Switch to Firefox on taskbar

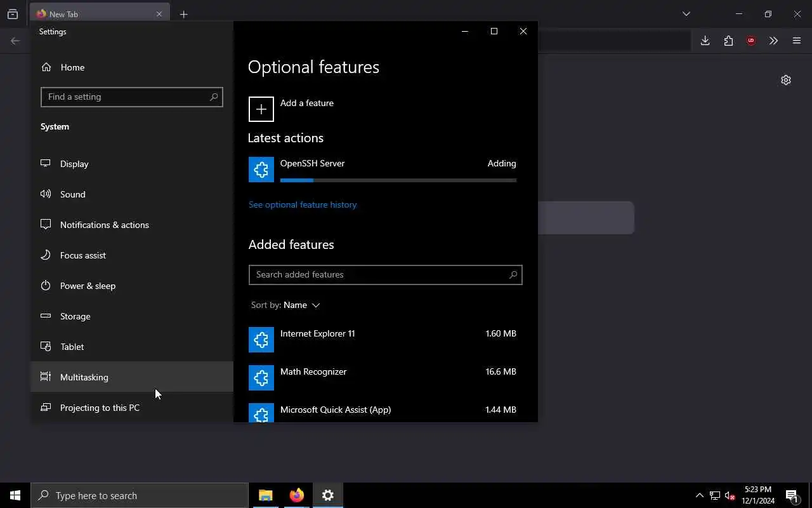[297, 495]
